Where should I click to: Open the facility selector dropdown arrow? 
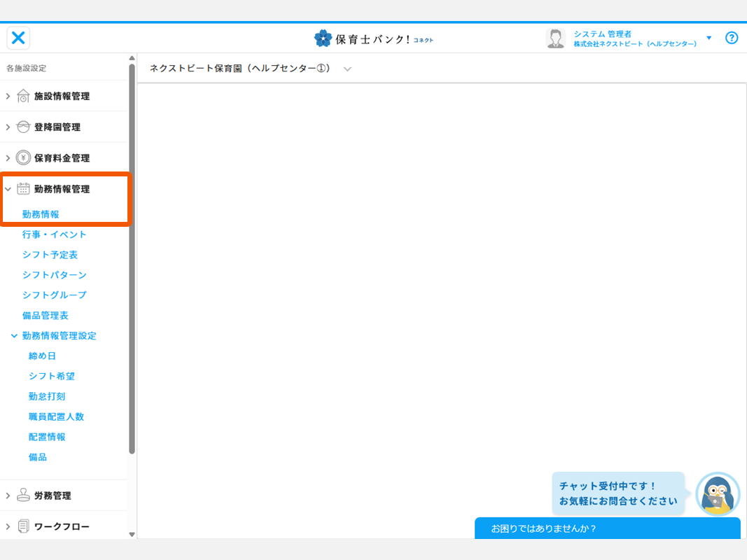[347, 69]
